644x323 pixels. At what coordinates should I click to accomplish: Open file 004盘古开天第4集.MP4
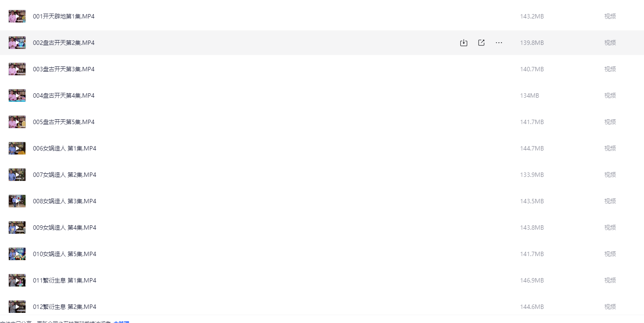click(64, 95)
